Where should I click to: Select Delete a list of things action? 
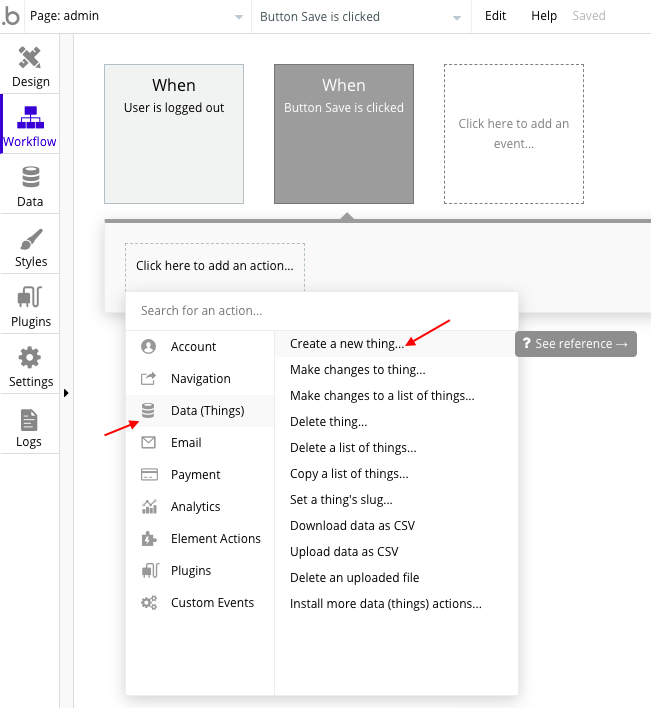tap(396, 447)
